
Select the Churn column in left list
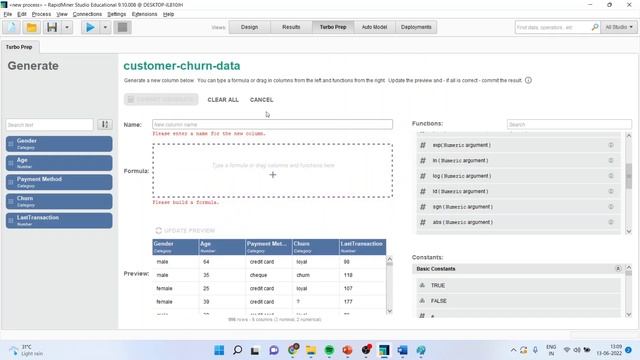59,201
